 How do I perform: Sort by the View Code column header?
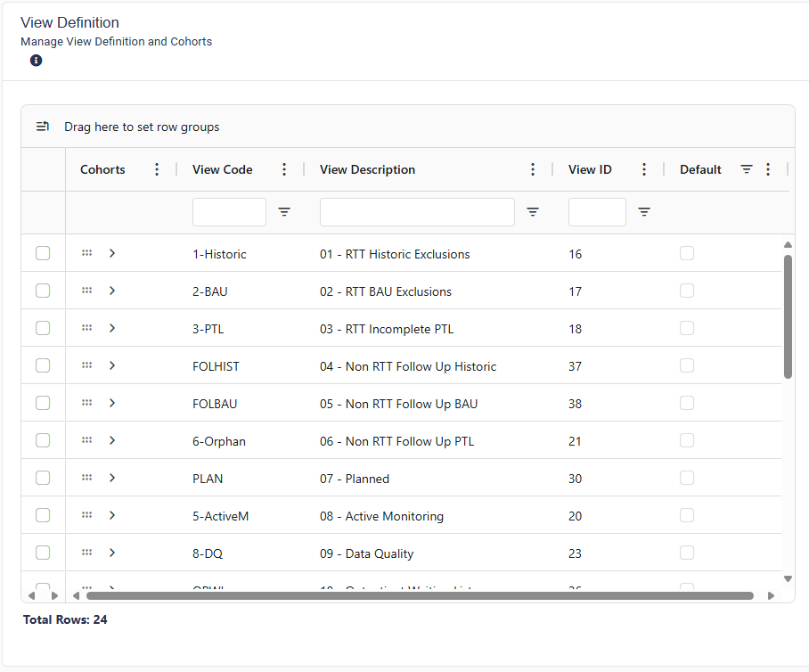[x=222, y=169]
